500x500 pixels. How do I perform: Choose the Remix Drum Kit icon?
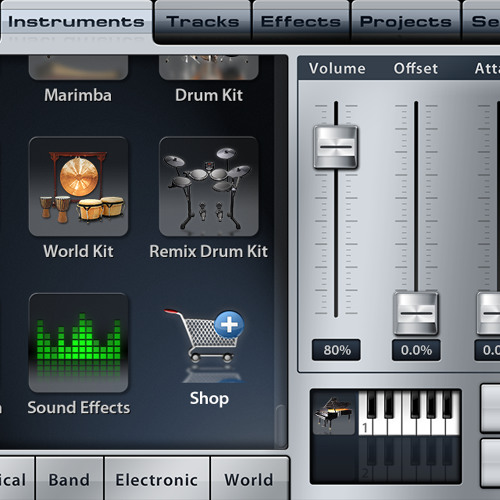[x=209, y=186]
